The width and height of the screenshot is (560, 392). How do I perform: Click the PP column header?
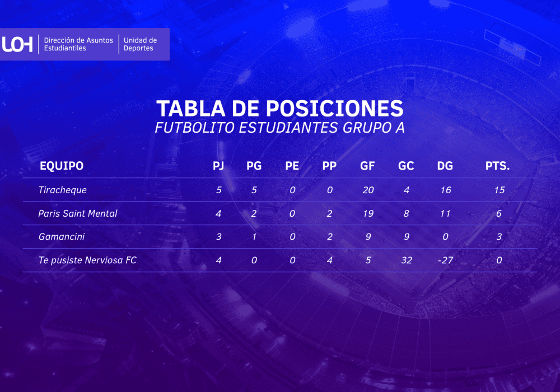point(329,166)
